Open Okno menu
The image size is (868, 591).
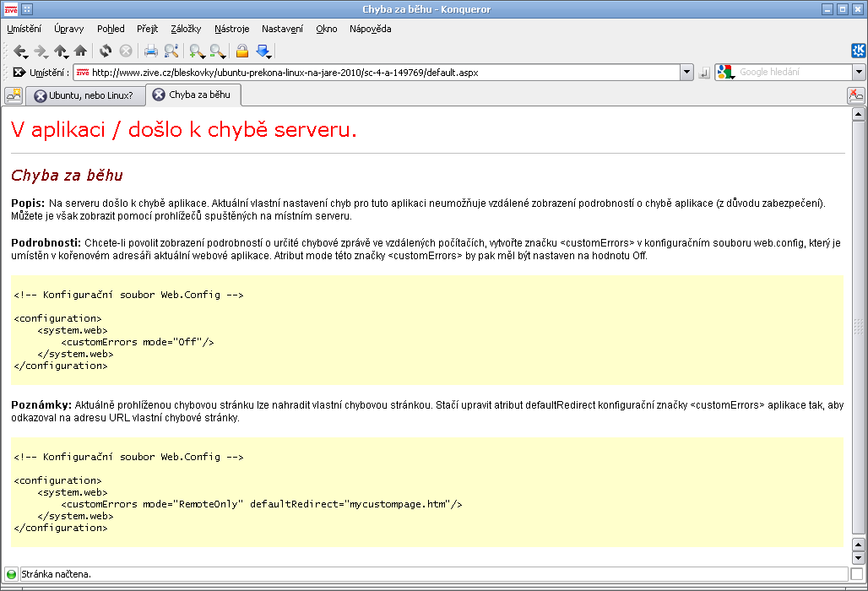(327, 29)
